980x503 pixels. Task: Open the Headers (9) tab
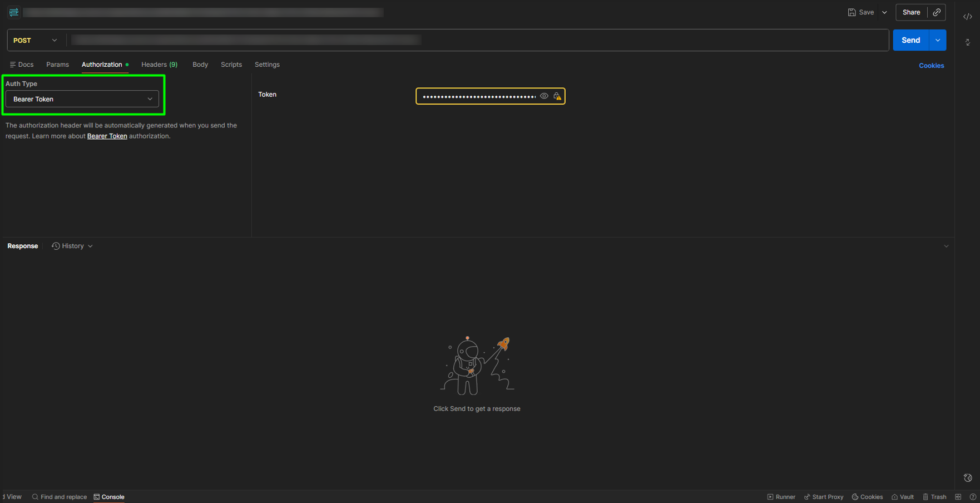tap(159, 65)
